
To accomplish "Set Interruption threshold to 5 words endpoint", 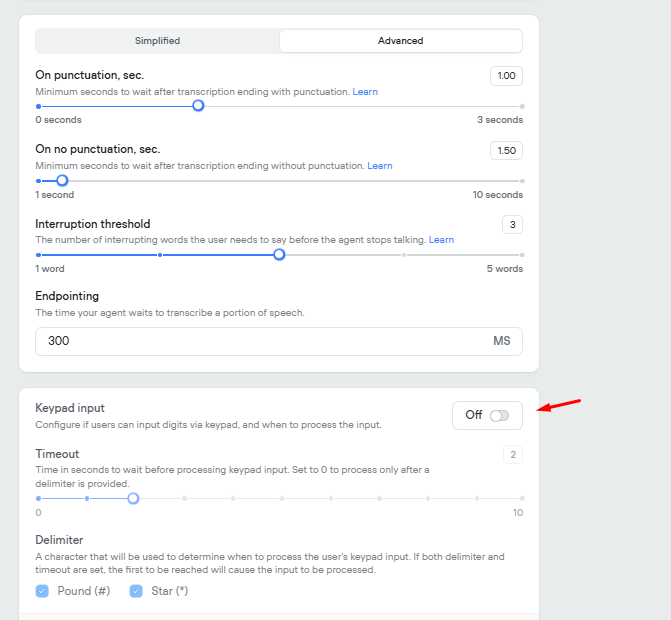I will point(522,255).
